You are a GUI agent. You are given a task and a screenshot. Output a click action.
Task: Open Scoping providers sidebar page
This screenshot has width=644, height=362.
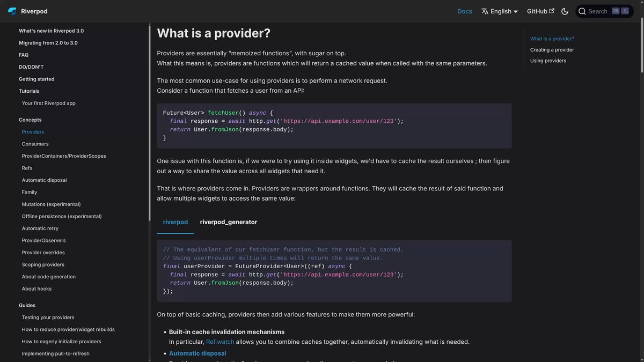tap(43, 264)
